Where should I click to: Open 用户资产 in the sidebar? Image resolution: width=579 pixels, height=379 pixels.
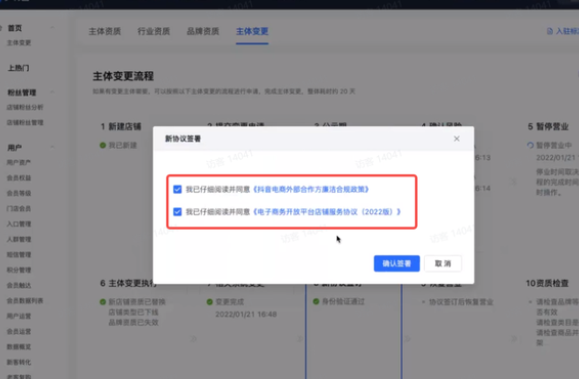click(x=19, y=163)
